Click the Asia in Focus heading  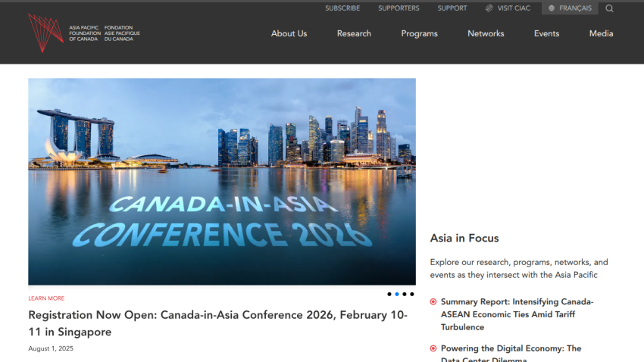tap(464, 238)
